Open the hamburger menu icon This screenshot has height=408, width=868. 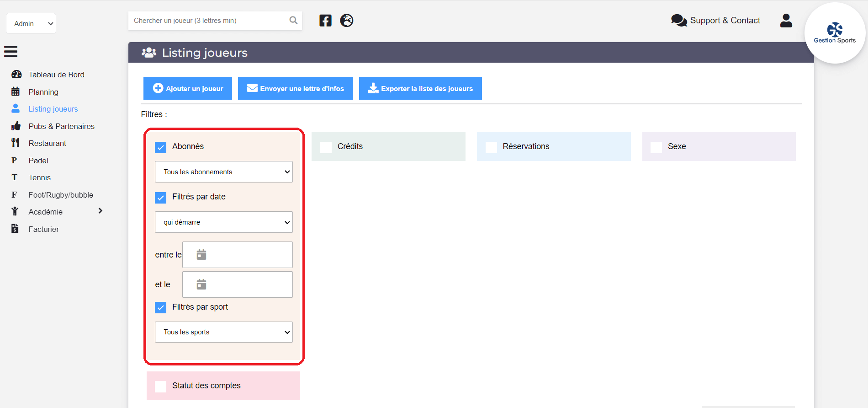click(x=11, y=51)
